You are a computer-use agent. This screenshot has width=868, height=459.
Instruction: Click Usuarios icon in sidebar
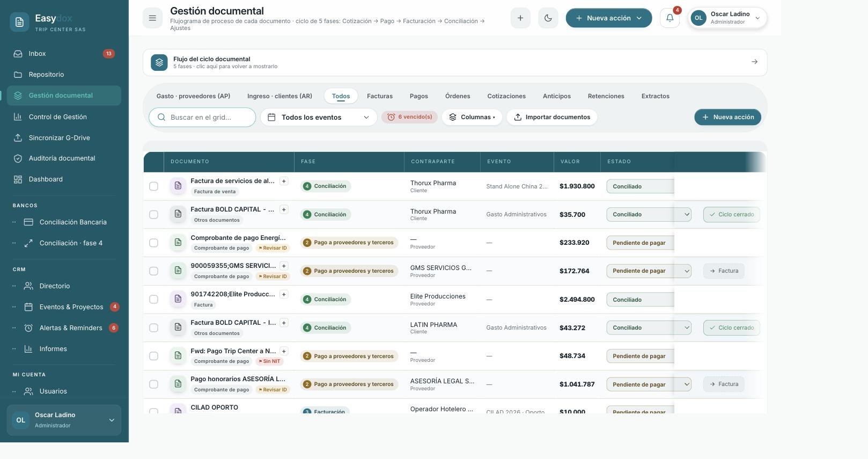[29, 391]
